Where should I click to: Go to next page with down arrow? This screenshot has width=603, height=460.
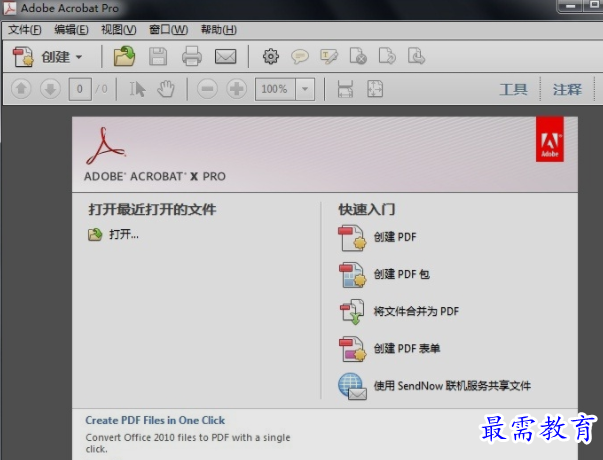[50, 89]
